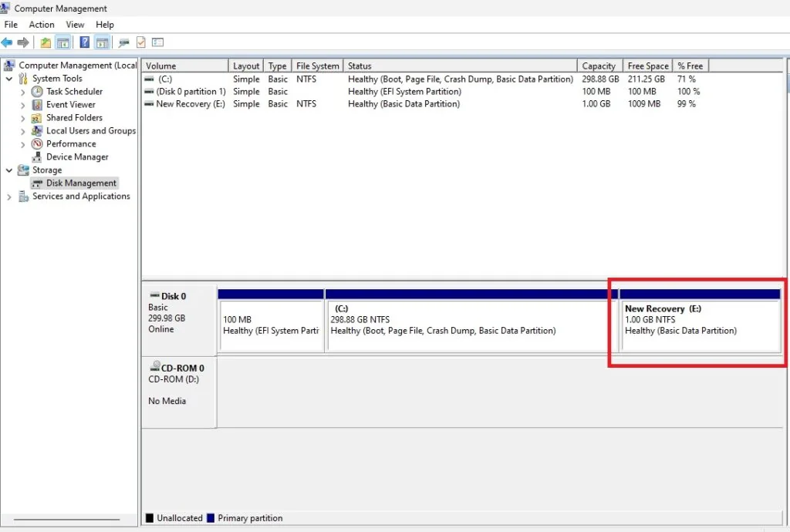The width and height of the screenshot is (790, 532).
Task: Click the Disk Management drive icon
Action: 37,184
